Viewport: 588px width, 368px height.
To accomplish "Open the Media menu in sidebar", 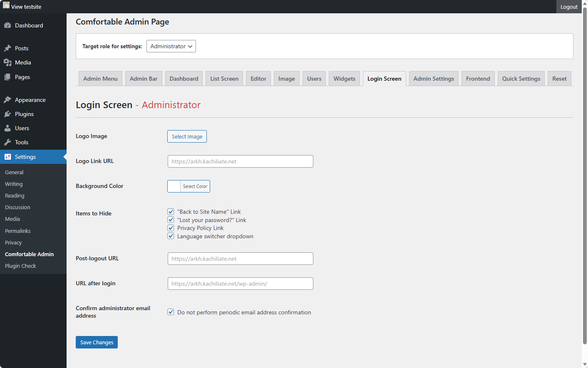I will pyautogui.click(x=33, y=62).
